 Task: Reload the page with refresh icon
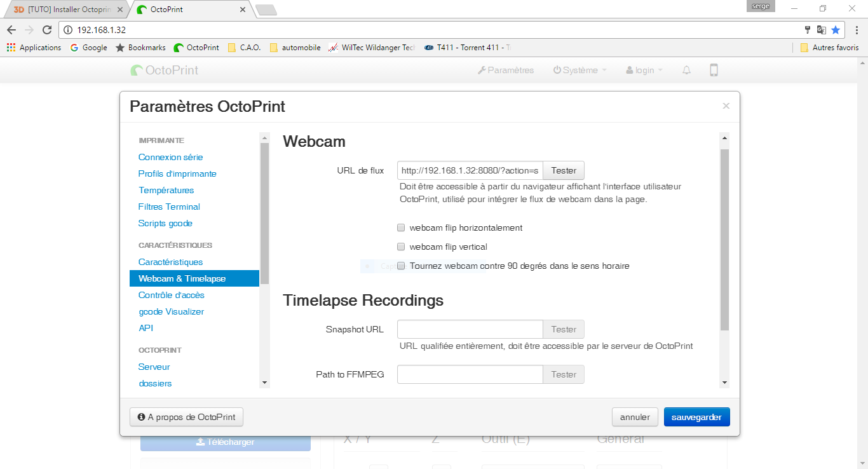[47, 30]
